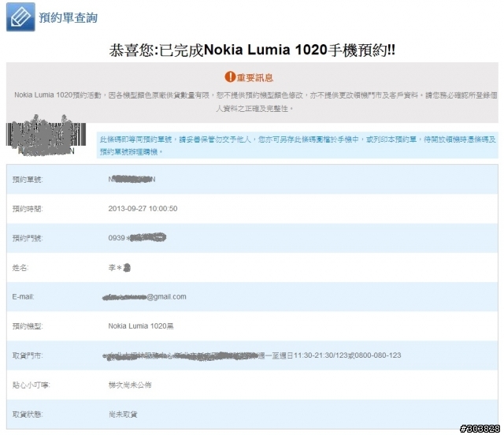Click the 預約時間 label
504x435 pixels.
tap(28, 209)
